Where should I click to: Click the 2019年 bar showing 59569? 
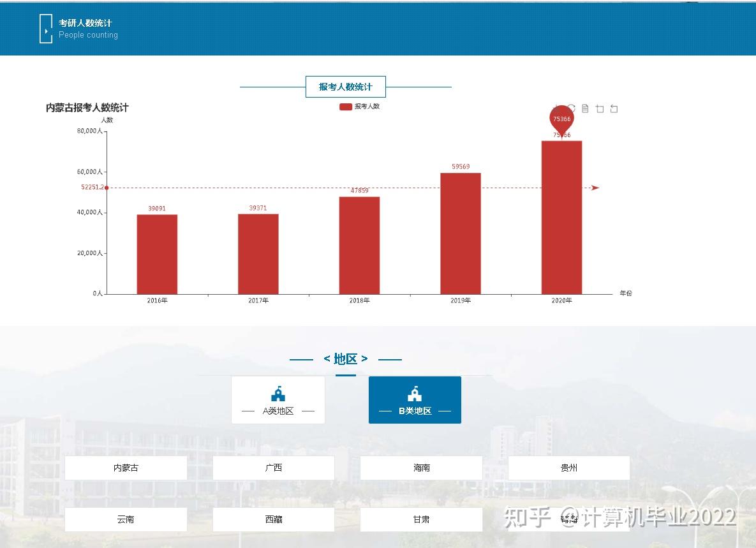coord(461,233)
